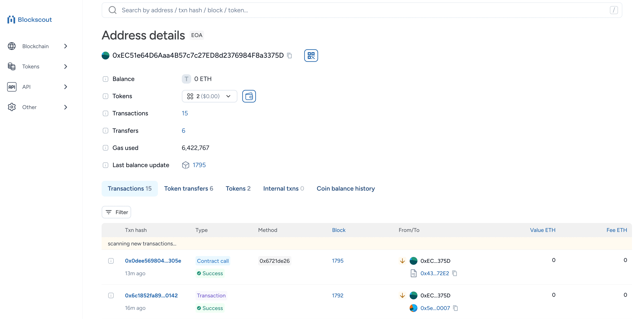Viewport: 644px width, 319px height.
Task: Click identicon beside 0x5e...0007
Action: coord(414,308)
